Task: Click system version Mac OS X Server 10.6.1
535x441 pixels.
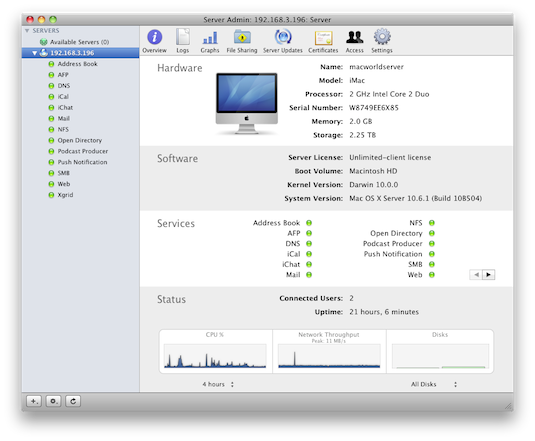Action: click(x=416, y=198)
